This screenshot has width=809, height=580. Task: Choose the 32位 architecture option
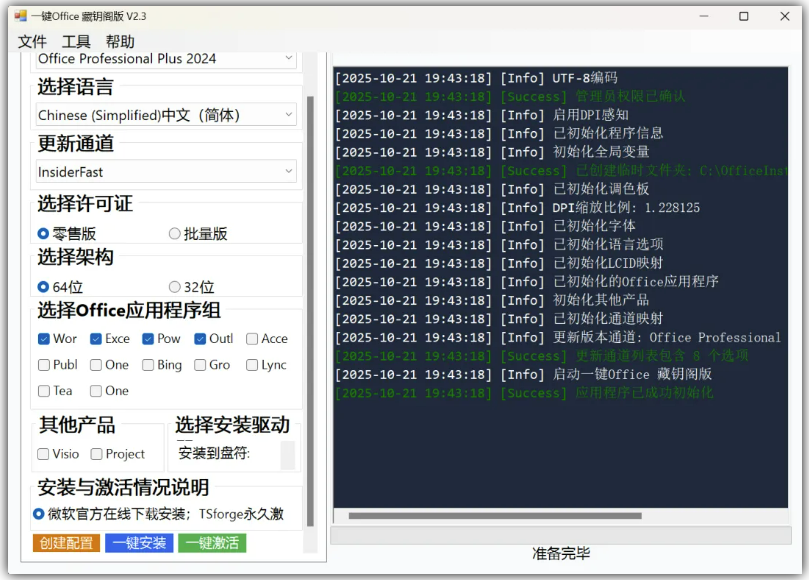click(175, 287)
